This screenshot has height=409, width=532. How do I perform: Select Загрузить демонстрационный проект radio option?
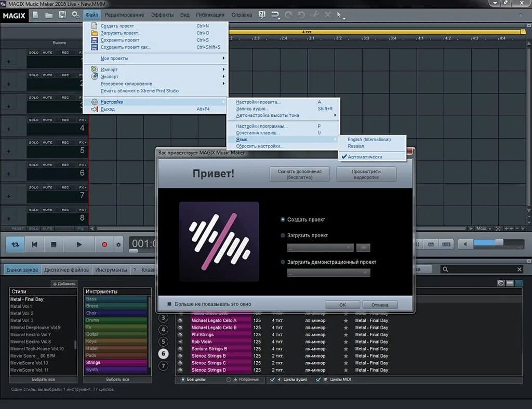point(283,262)
